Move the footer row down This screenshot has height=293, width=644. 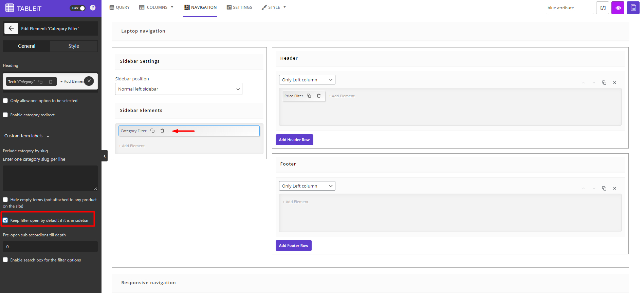coord(594,189)
